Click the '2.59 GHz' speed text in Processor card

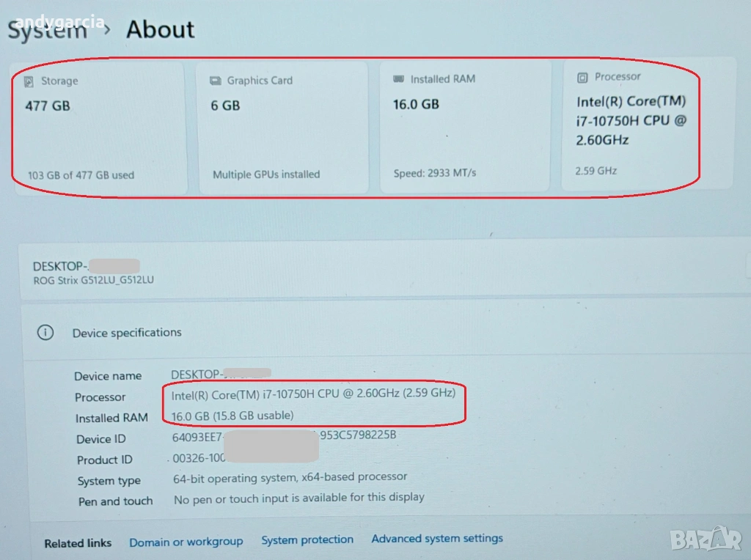click(596, 171)
